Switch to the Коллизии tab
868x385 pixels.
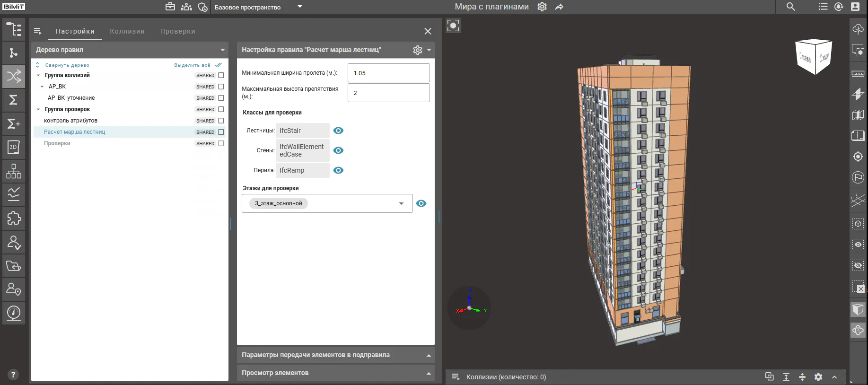127,31
